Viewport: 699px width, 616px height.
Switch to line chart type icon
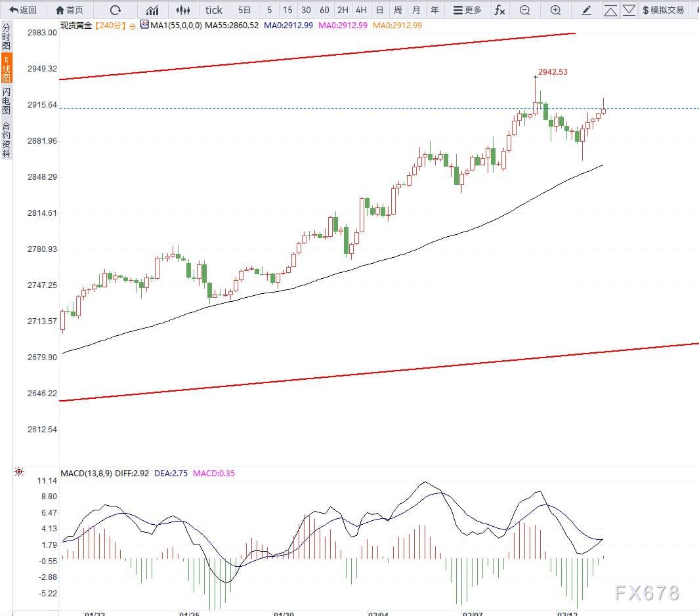(152, 10)
